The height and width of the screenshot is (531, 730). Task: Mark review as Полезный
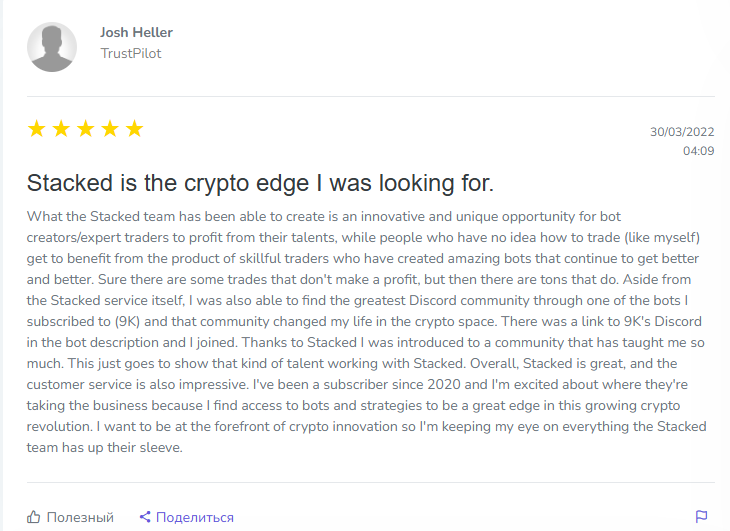point(82,517)
